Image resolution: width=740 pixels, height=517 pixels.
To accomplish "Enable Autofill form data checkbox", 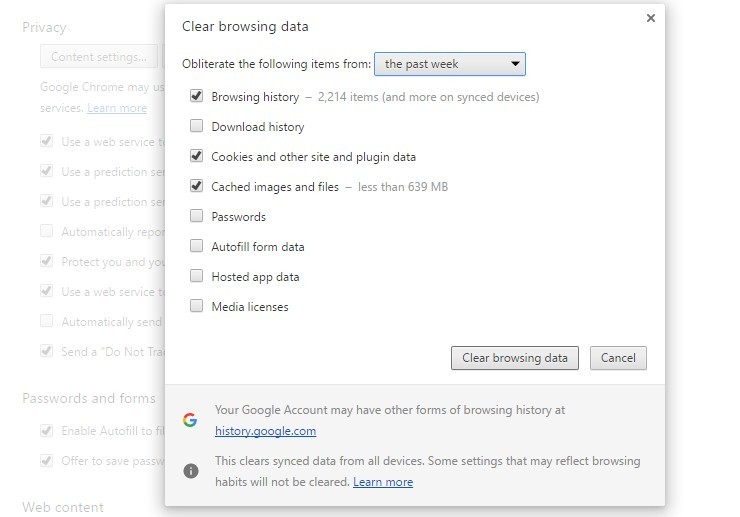I will 196,246.
